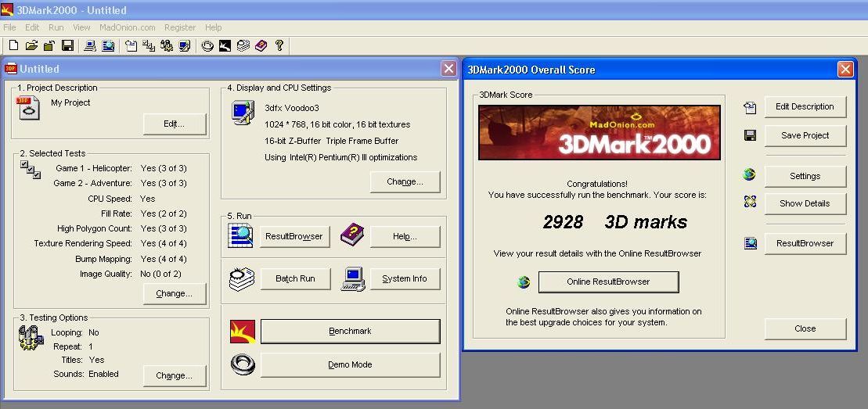Click the icon beside ResultBrowser in score dialog
Image resolution: width=868 pixels, height=409 pixels.
[x=750, y=243]
